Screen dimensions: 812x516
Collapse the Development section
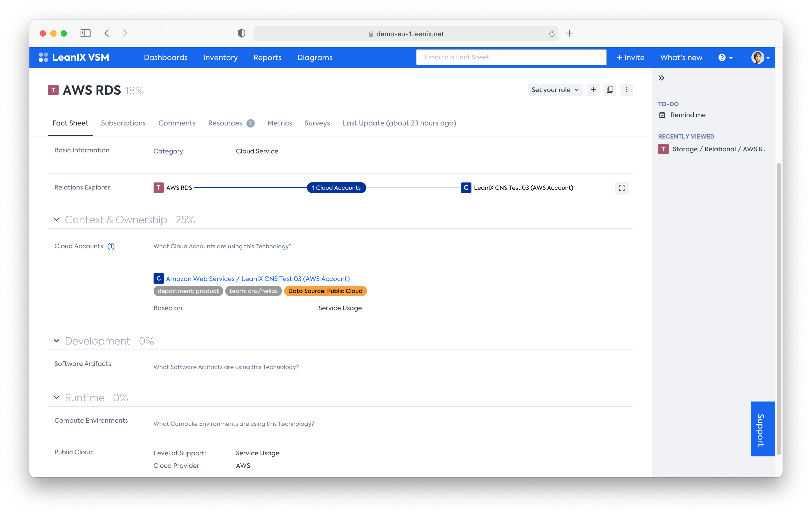click(57, 341)
